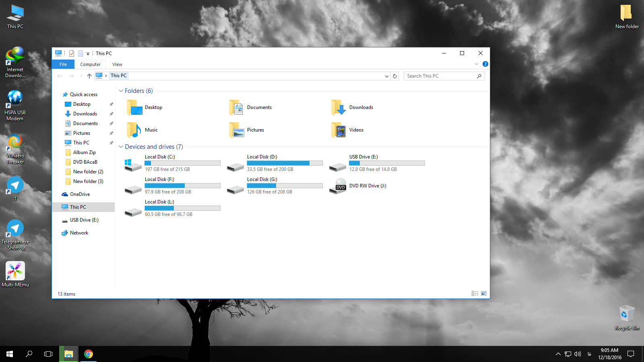Open the address bar history dropdown
Viewport: 644px width, 362px height.
coord(386,76)
